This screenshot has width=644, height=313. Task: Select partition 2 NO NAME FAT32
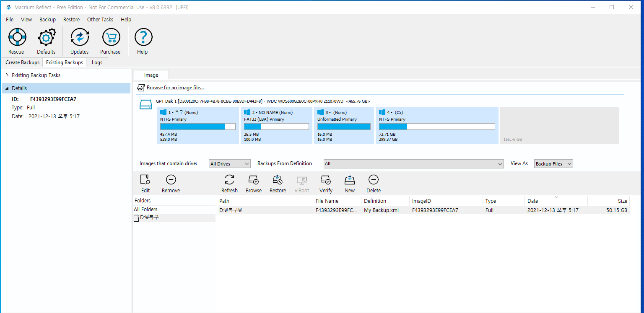pyautogui.click(x=277, y=125)
